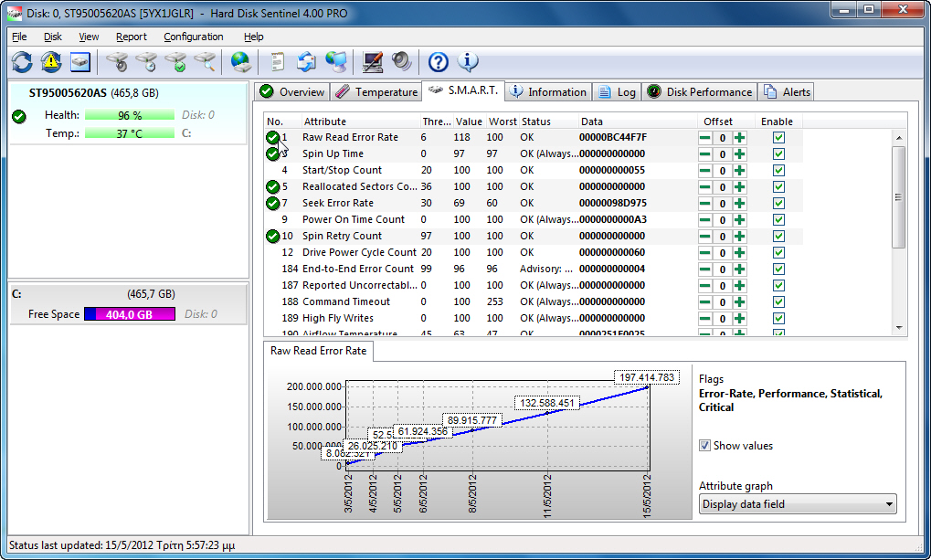The image size is (931, 560).
Task: Click the Free Space 404,0 GB bar
Action: pos(130,314)
